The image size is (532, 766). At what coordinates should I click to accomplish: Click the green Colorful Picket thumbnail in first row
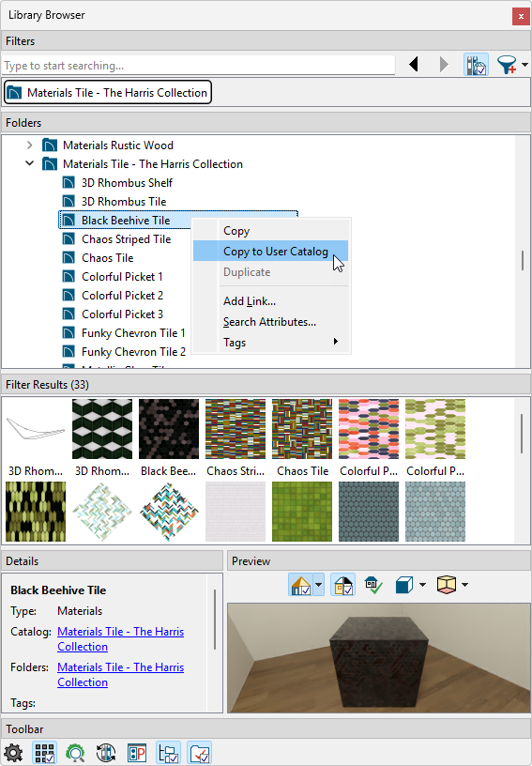point(435,429)
